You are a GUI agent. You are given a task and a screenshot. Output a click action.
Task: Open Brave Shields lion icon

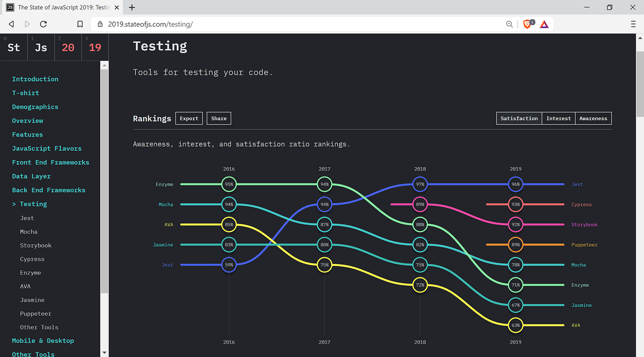[x=528, y=24]
